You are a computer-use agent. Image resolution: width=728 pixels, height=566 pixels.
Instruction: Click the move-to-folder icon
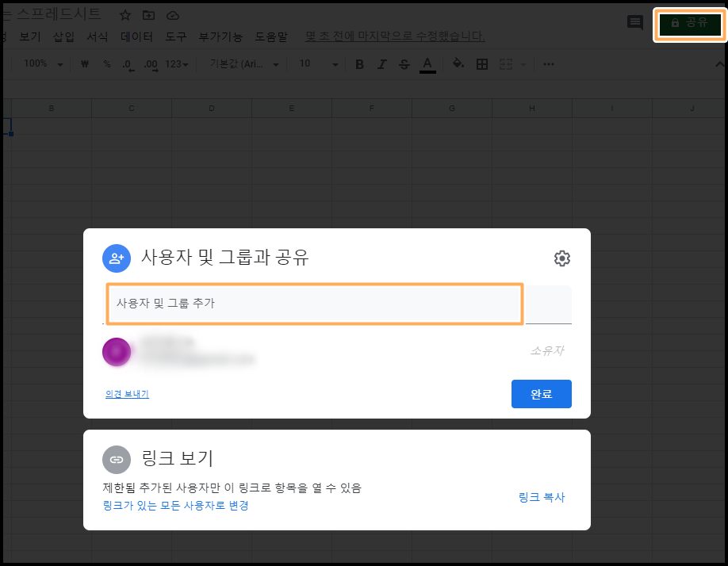tap(148, 15)
